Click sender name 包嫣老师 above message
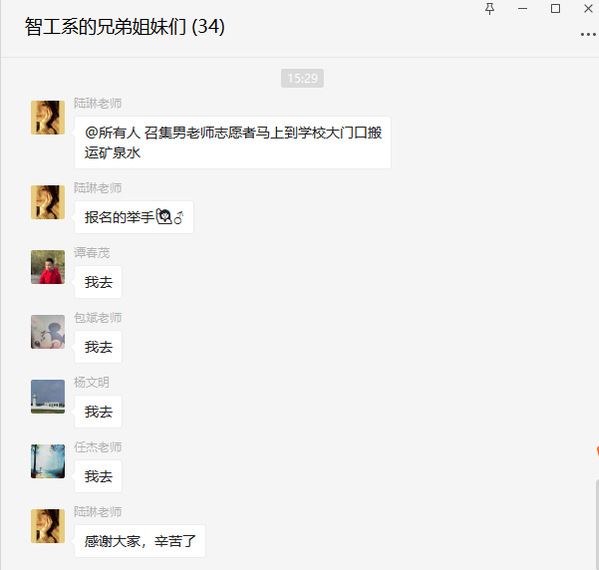The image size is (599, 570). (x=98, y=317)
